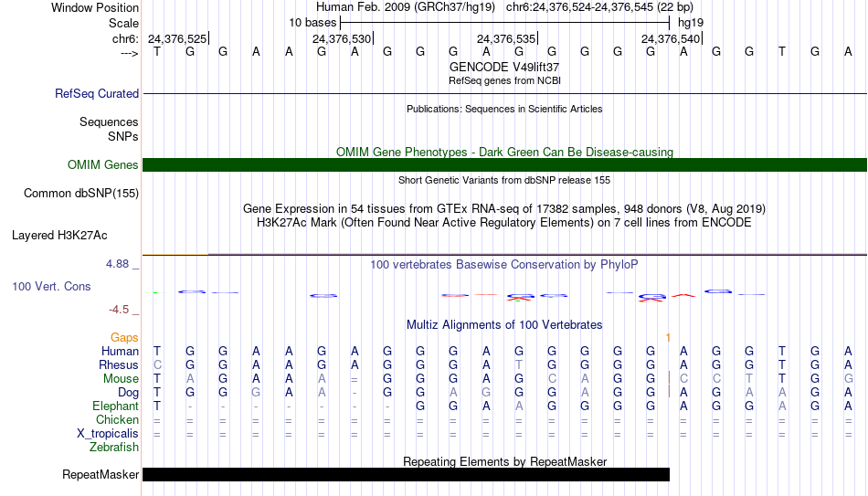Screen dimensions: 868x496
Task: Click the GTEx Gene Expression track title
Action: [504, 208]
